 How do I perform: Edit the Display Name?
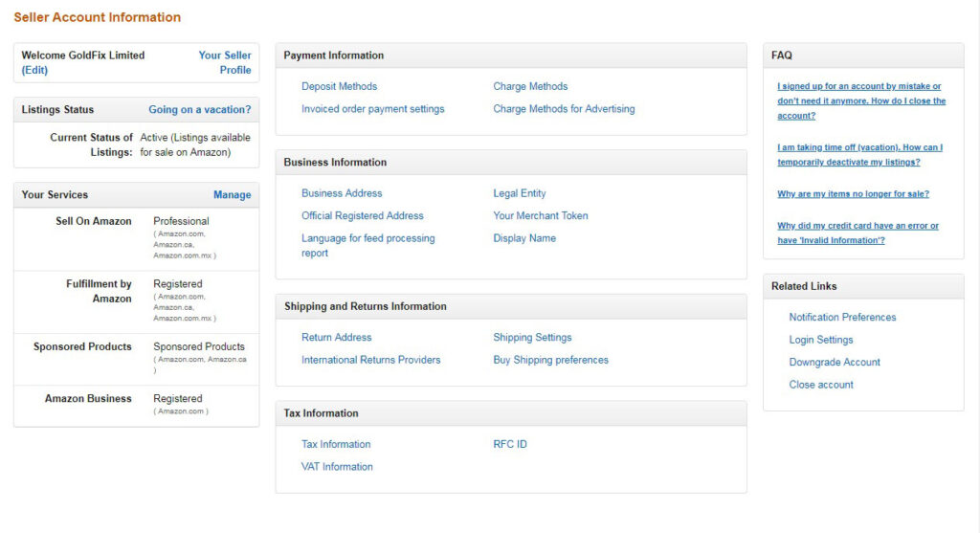[524, 238]
